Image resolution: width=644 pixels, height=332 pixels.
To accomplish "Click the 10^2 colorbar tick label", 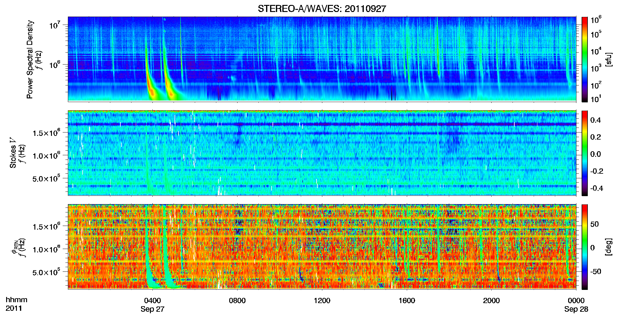I will tap(596, 85).
